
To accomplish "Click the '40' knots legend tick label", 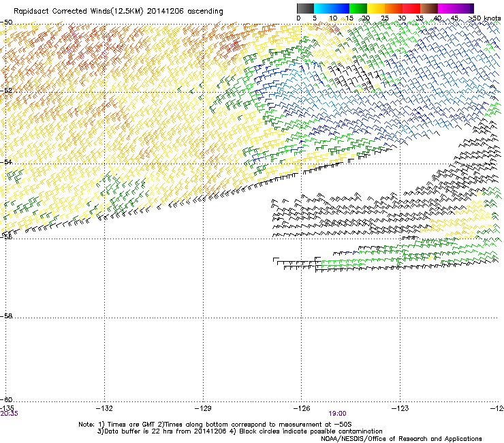I will [x=437, y=18].
